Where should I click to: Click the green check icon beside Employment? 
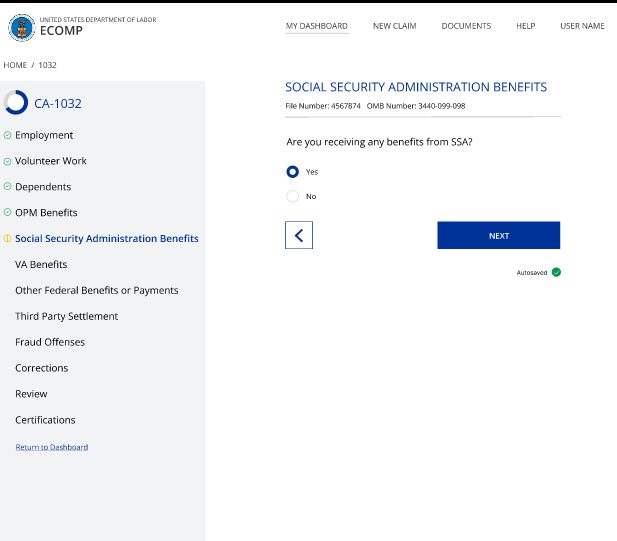pos(8,135)
